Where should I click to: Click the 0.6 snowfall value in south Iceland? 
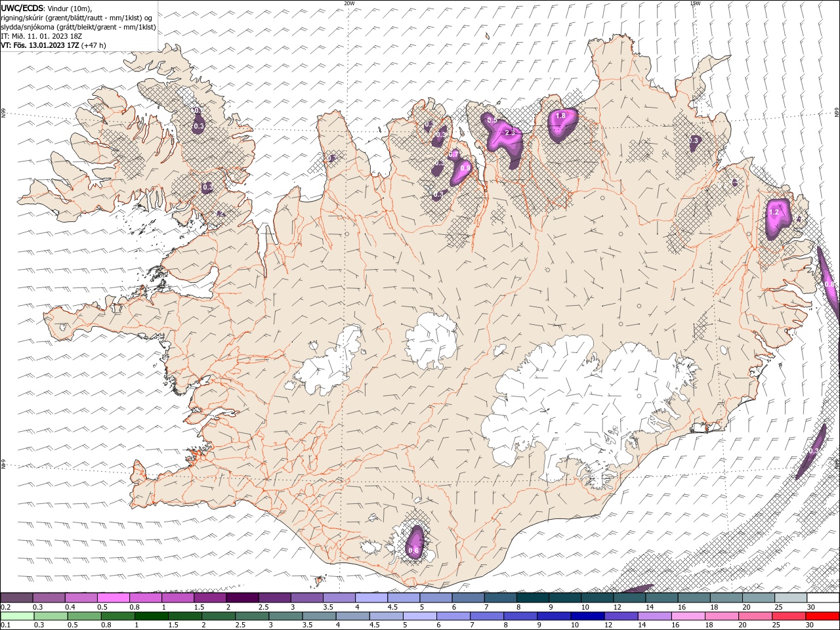[413, 550]
